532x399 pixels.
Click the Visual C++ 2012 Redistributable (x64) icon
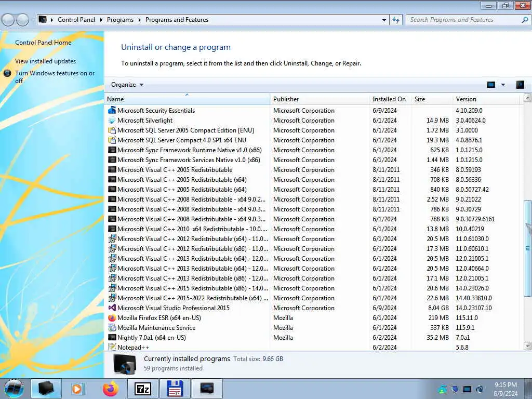tap(112, 238)
